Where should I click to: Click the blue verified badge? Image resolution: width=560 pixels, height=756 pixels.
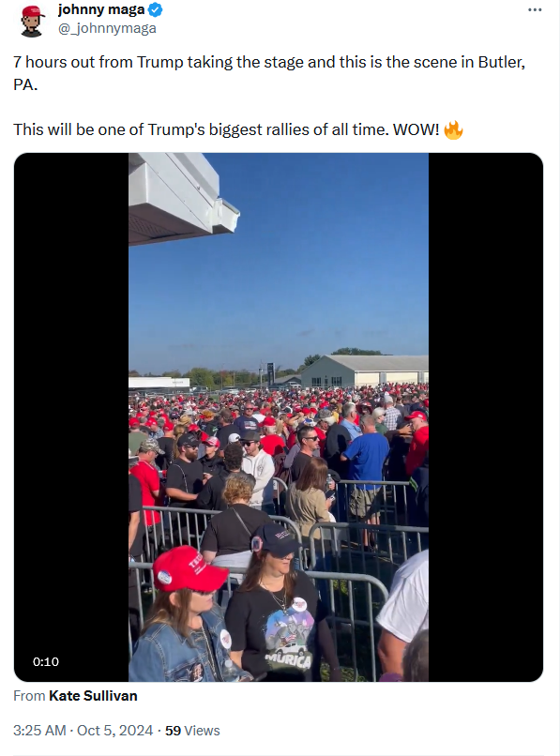(156, 9)
